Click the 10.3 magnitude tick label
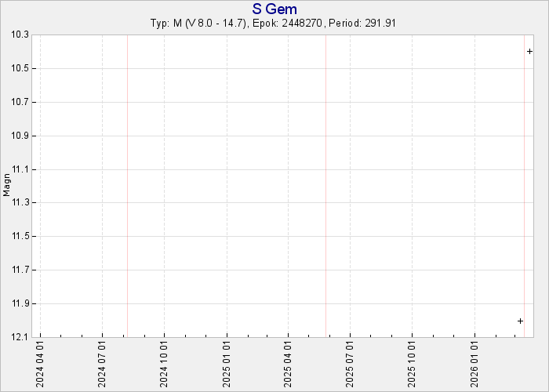The image size is (549, 392). 20,35
